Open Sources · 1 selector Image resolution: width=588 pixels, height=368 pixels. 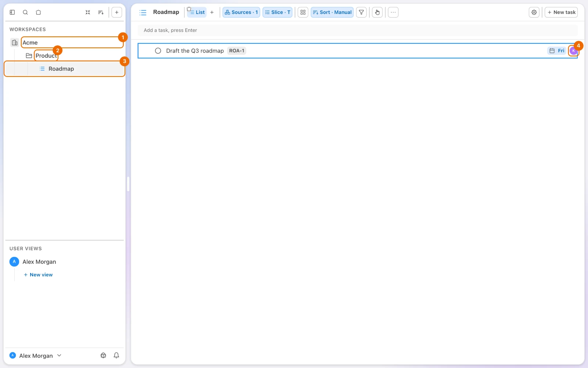pos(241,12)
